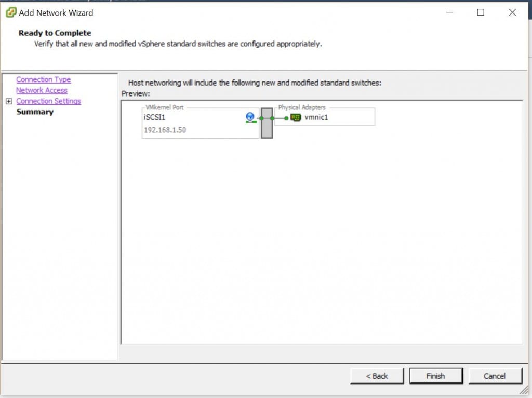Click Finish to complete the wizard
This screenshot has width=532, height=398.
436,376
